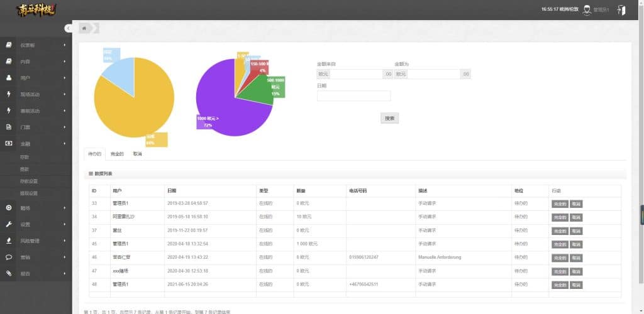Click the 仪表板 dashboard sidebar icon
The image size is (644, 314).
[x=9, y=45]
